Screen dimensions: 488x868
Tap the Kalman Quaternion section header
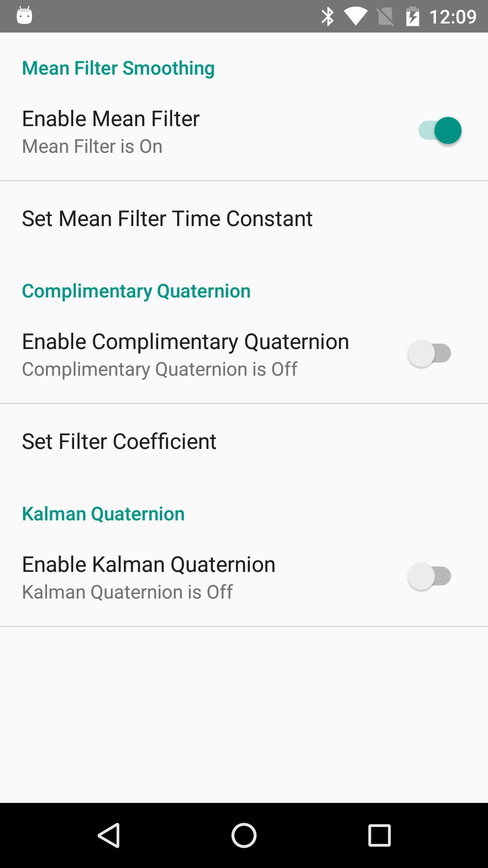pos(103,514)
